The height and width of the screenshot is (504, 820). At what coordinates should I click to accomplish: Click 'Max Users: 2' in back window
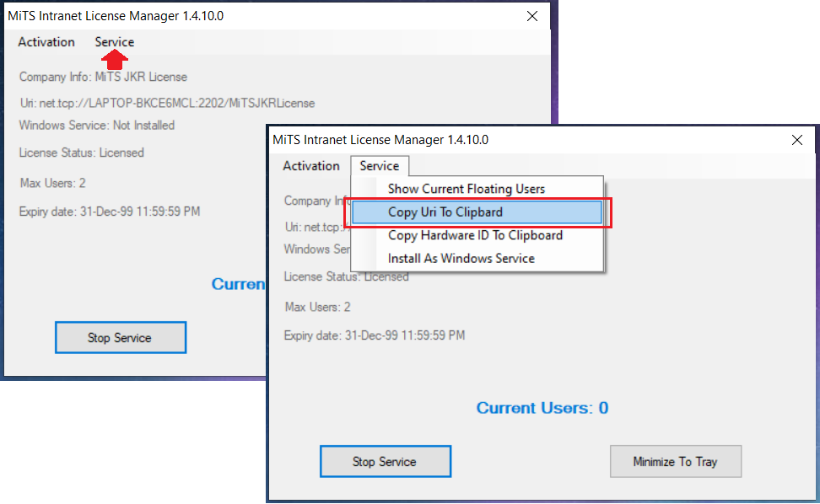click(53, 184)
